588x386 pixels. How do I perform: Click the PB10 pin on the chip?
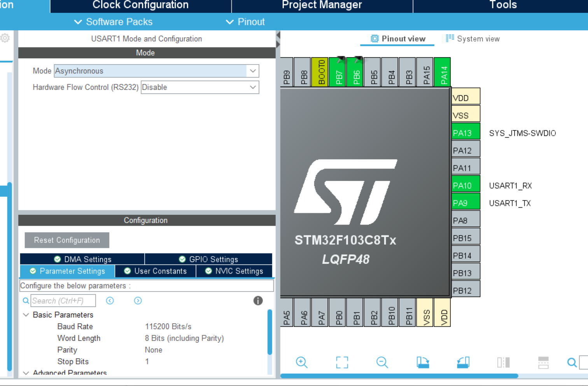[390, 312]
